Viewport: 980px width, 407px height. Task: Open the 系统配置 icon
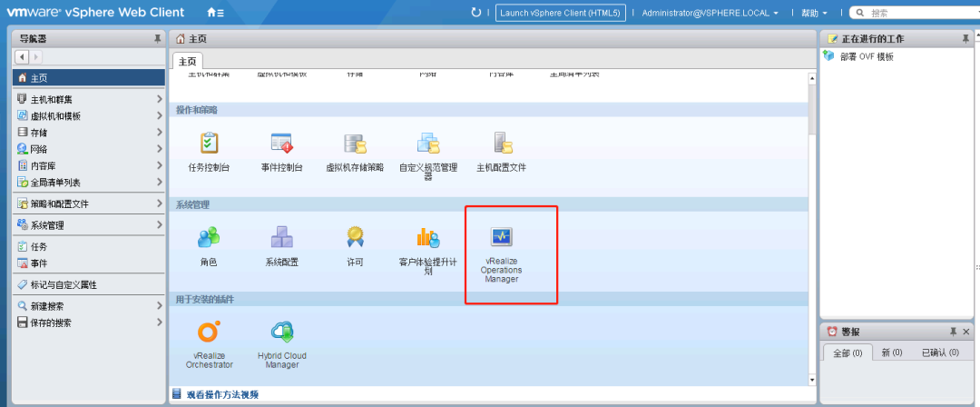click(282, 237)
